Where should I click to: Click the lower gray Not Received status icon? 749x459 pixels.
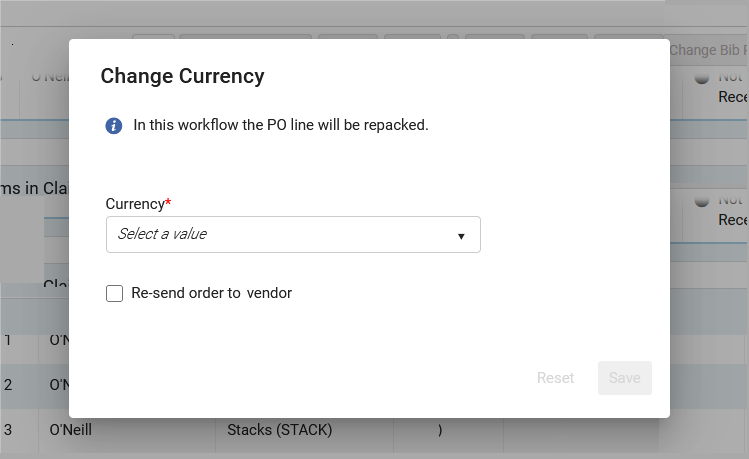(x=701, y=200)
